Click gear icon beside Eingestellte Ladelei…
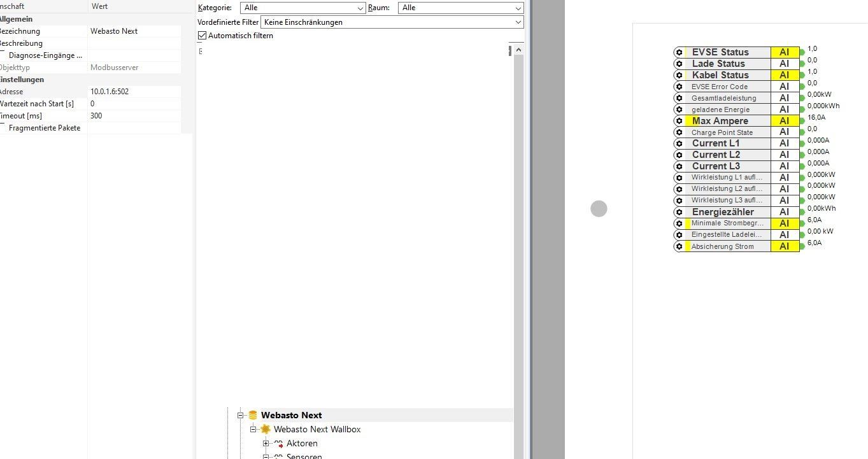Viewport: 868px width, 459px height. tap(679, 235)
